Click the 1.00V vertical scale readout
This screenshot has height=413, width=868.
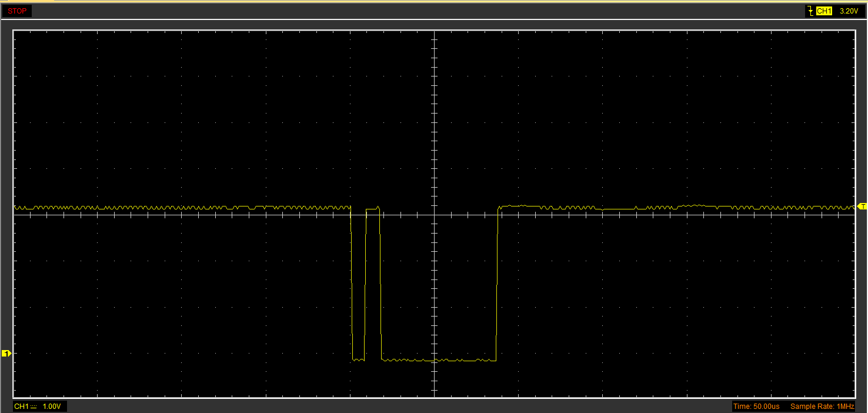coord(52,407)
